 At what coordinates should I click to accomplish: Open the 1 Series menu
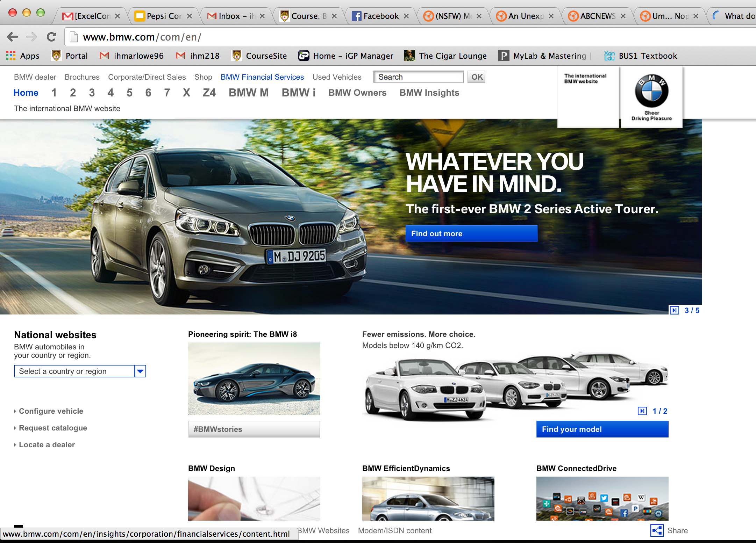click(x=54, y=93)
